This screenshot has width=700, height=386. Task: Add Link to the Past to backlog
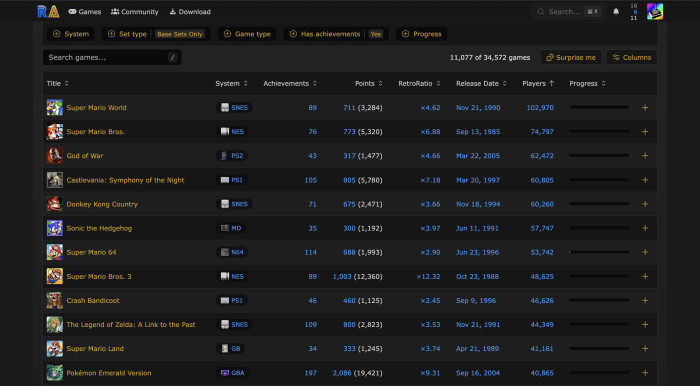645,324
